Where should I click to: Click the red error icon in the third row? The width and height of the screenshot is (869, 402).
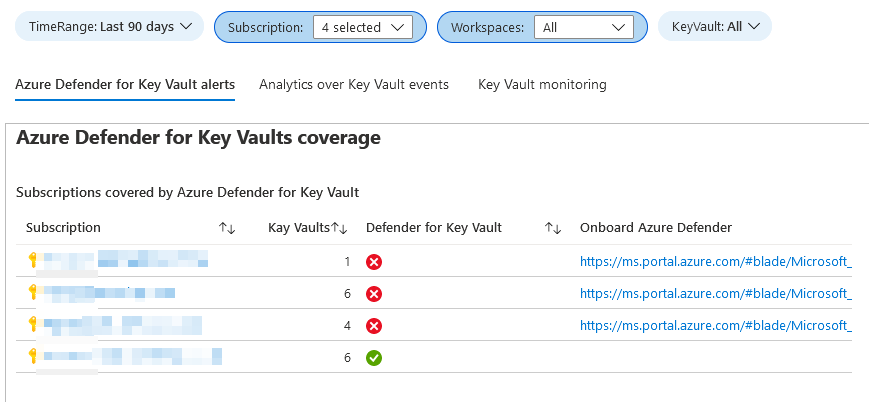(374, 326)
